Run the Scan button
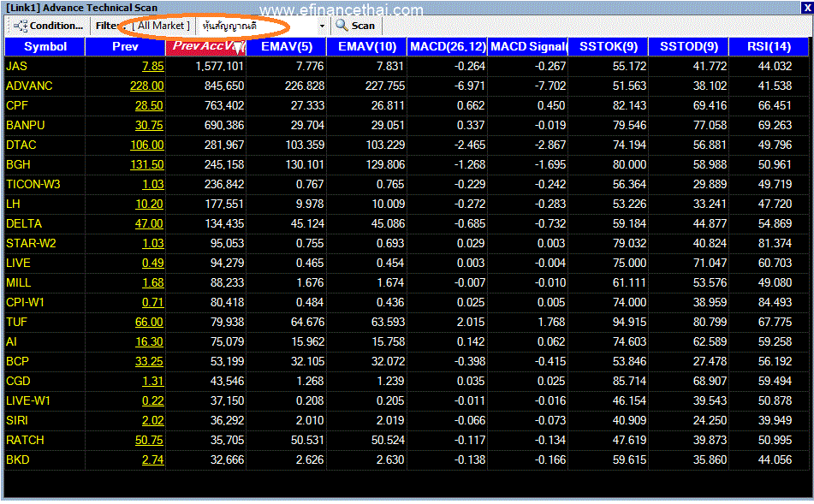This screenshot has height=504, width=814. pos(355,26)
